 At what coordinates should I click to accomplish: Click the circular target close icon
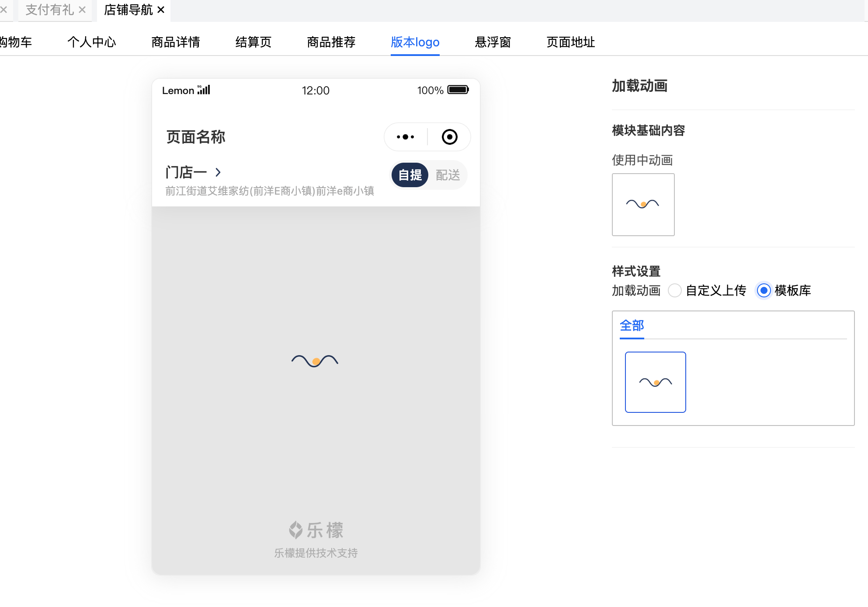coord(449,137)
